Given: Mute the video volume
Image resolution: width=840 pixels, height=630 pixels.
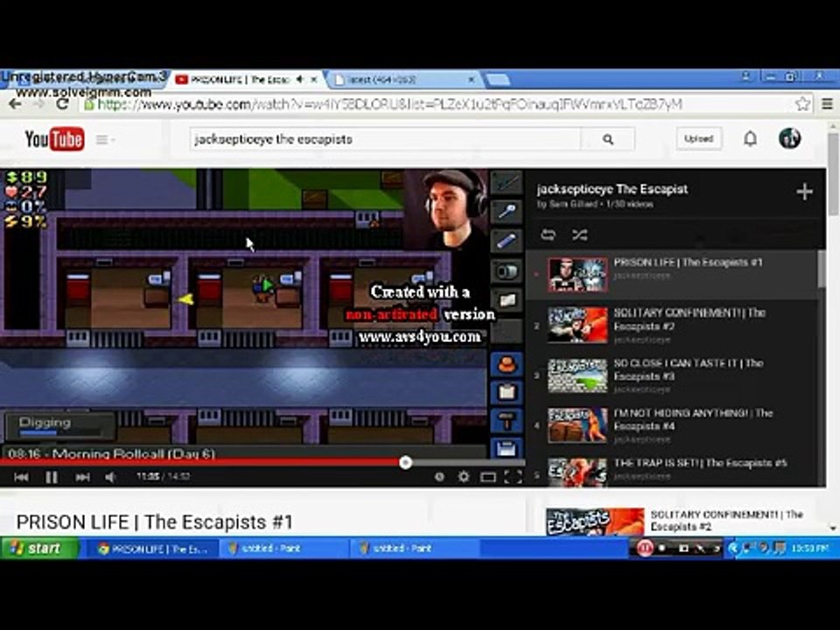Looking at the screenshot, I should pos(110,477).
